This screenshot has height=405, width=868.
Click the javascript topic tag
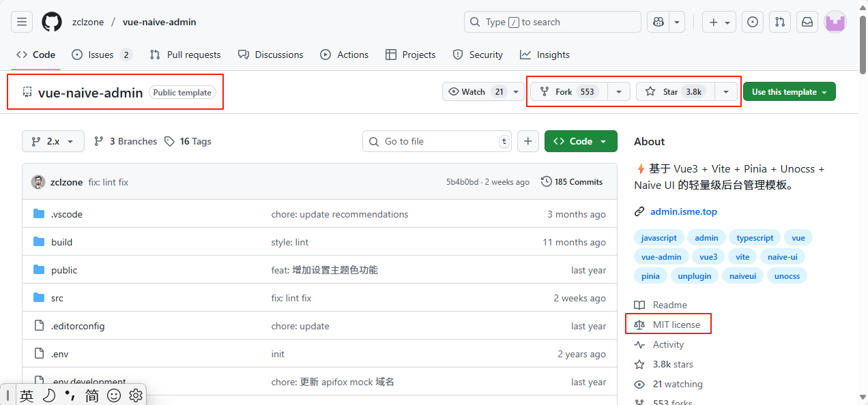tap(659, 238)
